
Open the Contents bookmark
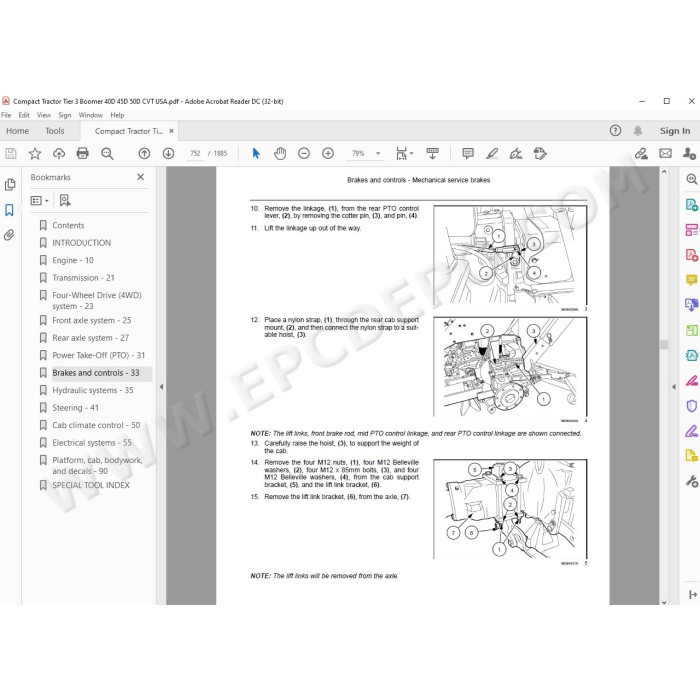(x=68, y=225)
